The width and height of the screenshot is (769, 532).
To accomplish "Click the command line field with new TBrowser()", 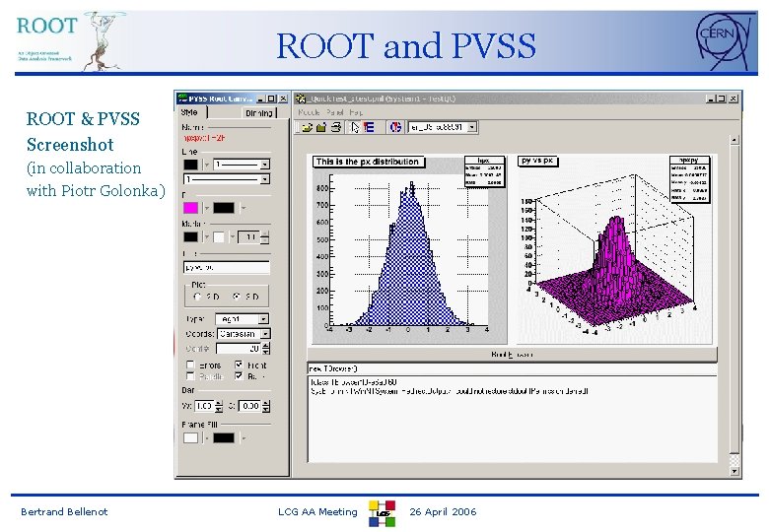I will pos(512,368).
